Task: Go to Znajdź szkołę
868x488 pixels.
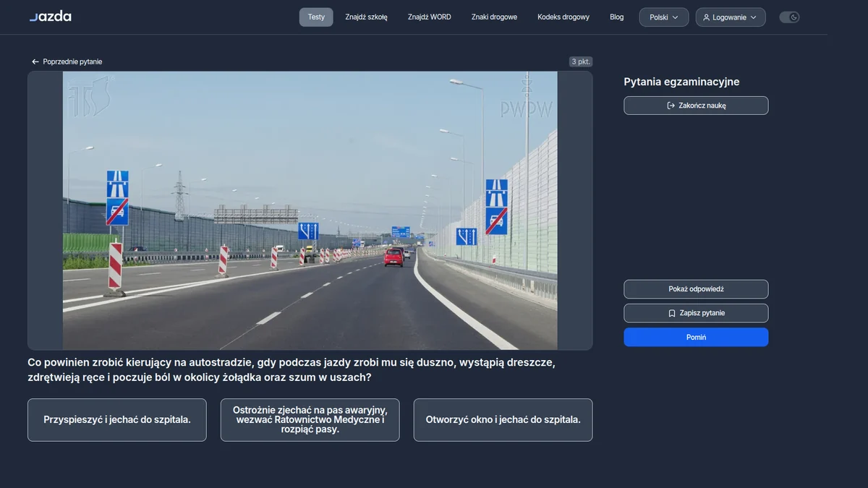Action: 366,17
